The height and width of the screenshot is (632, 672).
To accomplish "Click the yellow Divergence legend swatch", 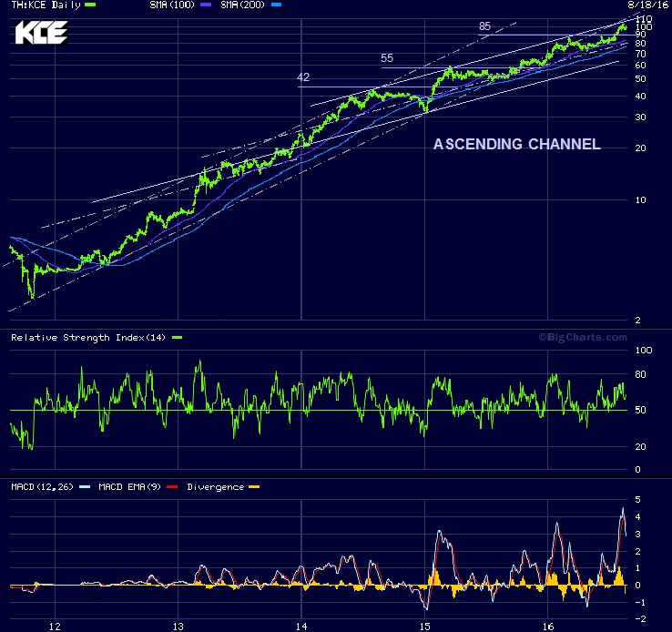I will [x=254, y=486].
